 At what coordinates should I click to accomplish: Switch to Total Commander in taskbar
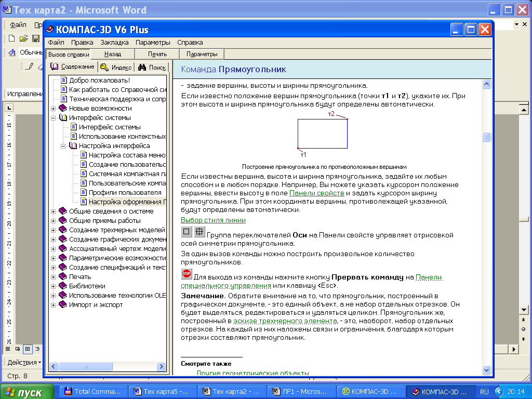pyautogui.click(x=93, y=391)
